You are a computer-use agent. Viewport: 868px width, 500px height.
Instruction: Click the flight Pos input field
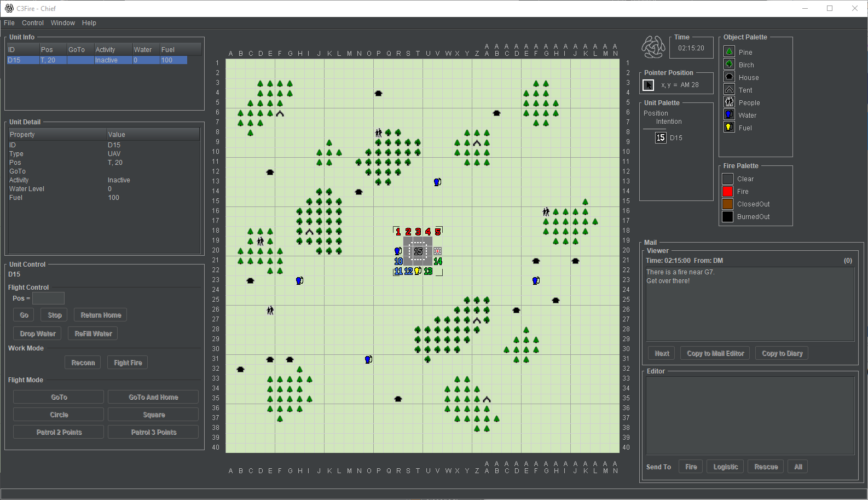[48, 298]
